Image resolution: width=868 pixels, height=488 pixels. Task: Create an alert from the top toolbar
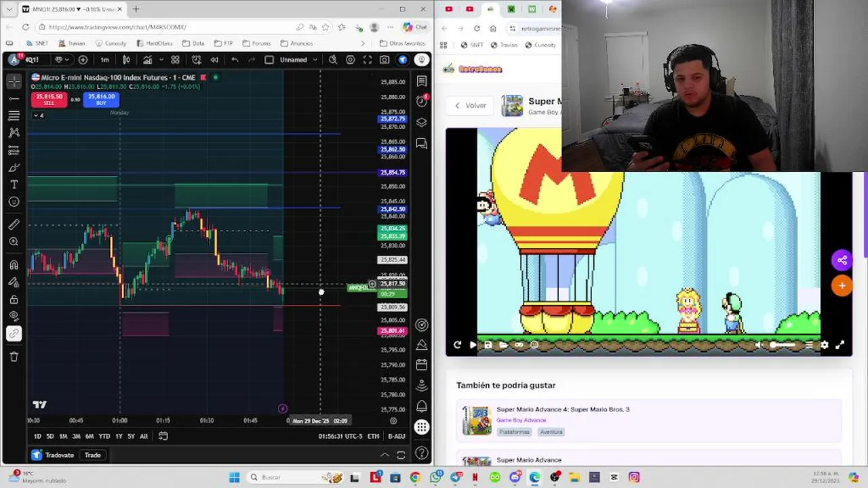195,60
